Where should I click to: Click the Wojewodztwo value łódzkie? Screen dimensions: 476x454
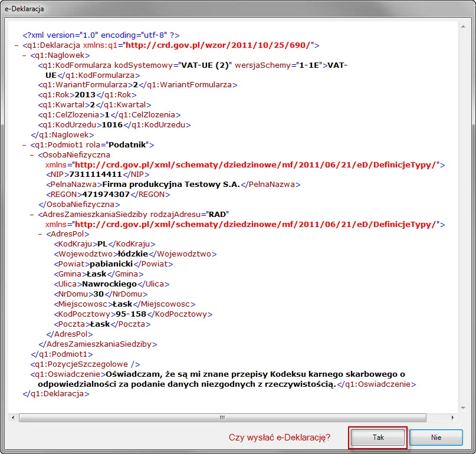133,254
